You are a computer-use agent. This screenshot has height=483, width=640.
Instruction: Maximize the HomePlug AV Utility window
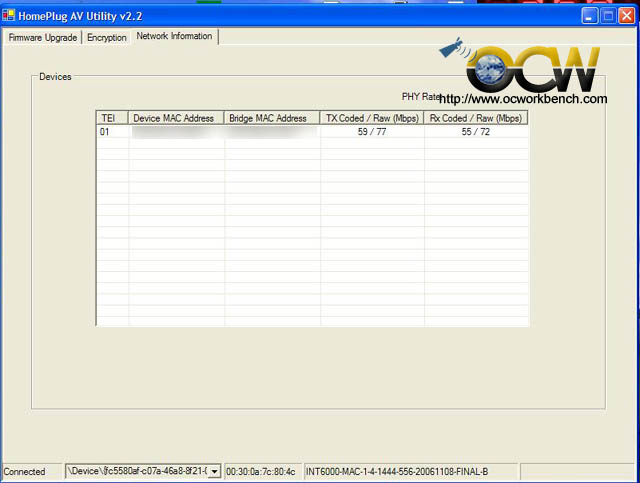coord(608,16)
